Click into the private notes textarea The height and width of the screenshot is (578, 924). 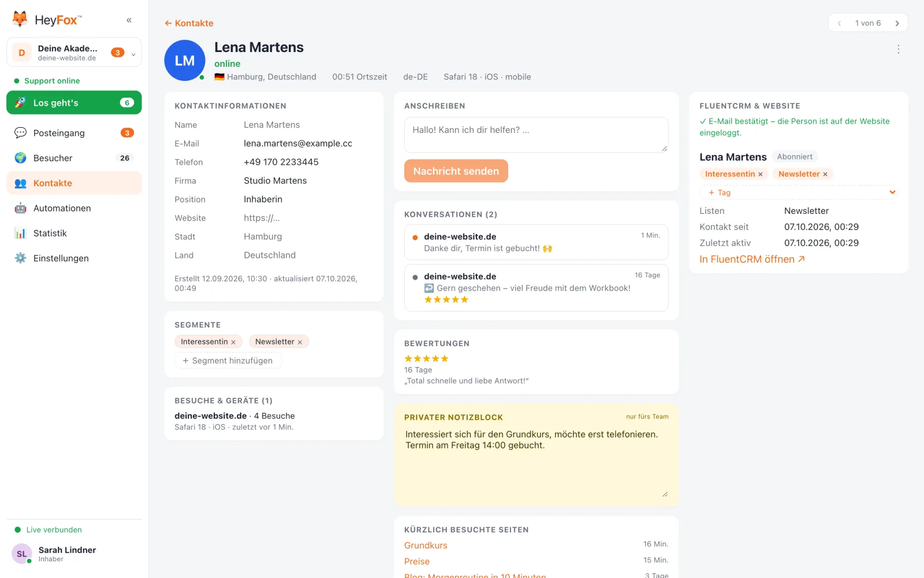click(536, 462)
